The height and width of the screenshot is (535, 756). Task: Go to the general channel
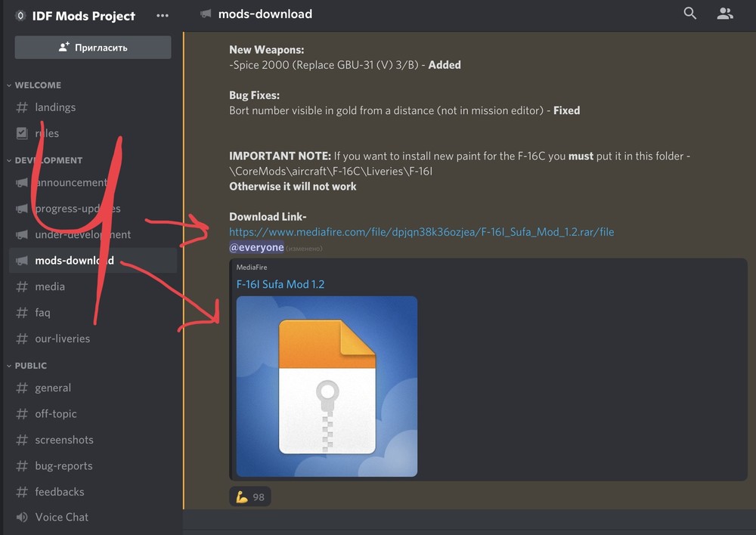(x=53, y=388)
